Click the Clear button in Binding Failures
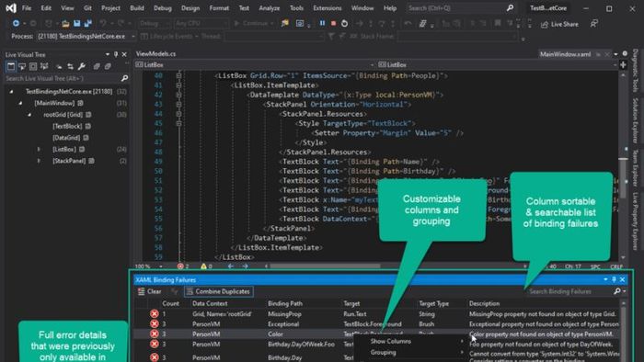Screen dimensions: 644x362 tap(149, 291)
